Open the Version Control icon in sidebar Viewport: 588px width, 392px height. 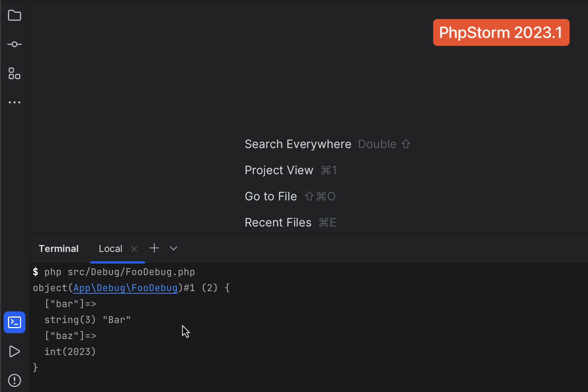point(15,44)
